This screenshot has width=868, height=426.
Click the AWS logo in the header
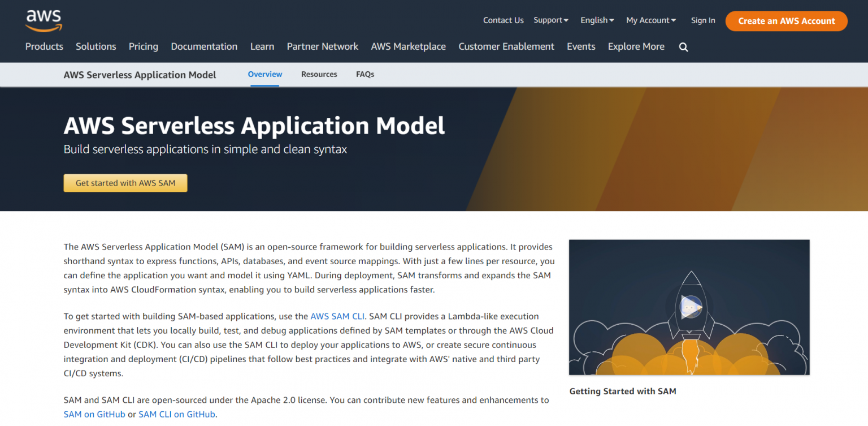[x=43, y=20]
